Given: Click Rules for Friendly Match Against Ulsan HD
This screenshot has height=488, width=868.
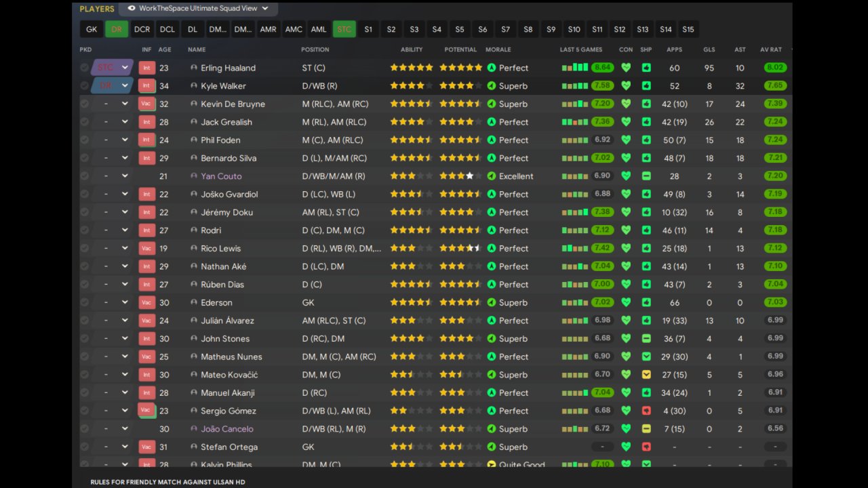Looking at the screenshot, I should (x=167, y=482).
